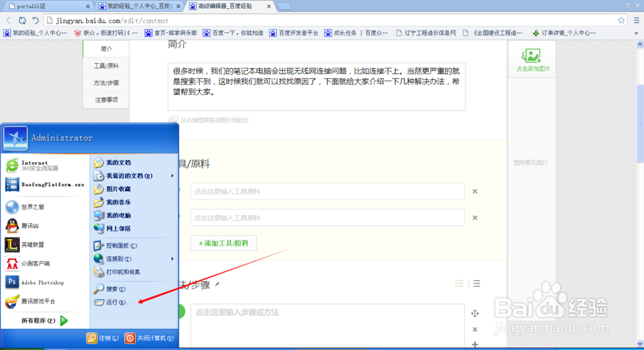The image size is (644, 350).
Task: Select 简介 in side navigation
Action: pyautogui.click(x=106, y=49)
